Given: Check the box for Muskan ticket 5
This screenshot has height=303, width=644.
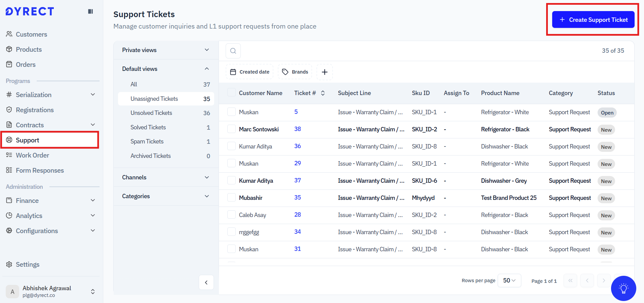Looking at the screenshot, I should (x=231, y=112).
